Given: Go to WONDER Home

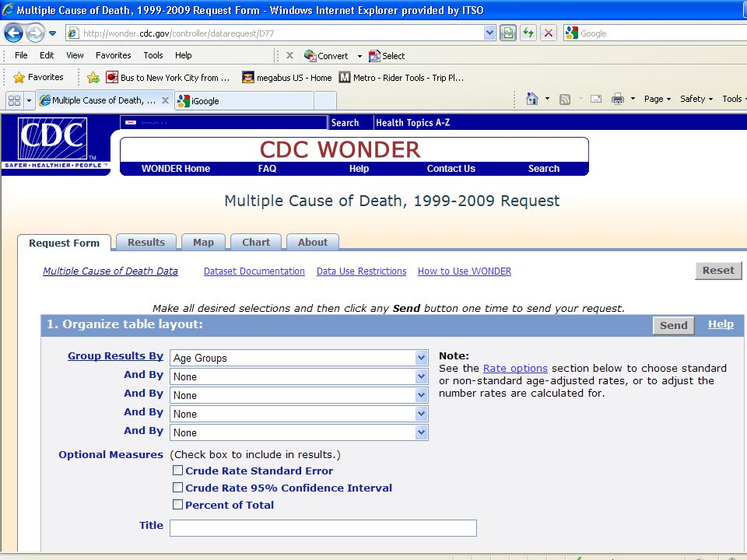Looking at the screenshot, I should 176,169.
